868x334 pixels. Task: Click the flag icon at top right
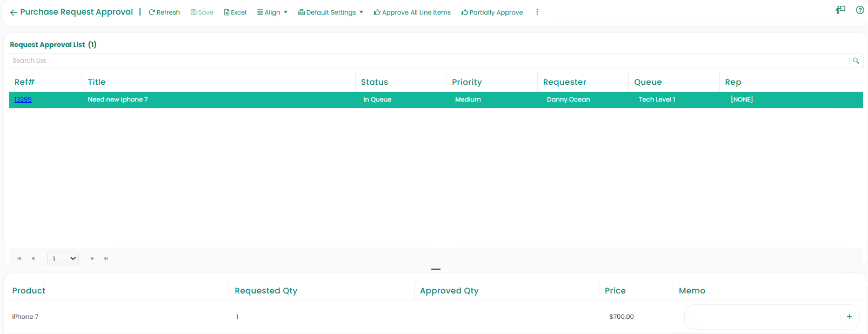840,10
